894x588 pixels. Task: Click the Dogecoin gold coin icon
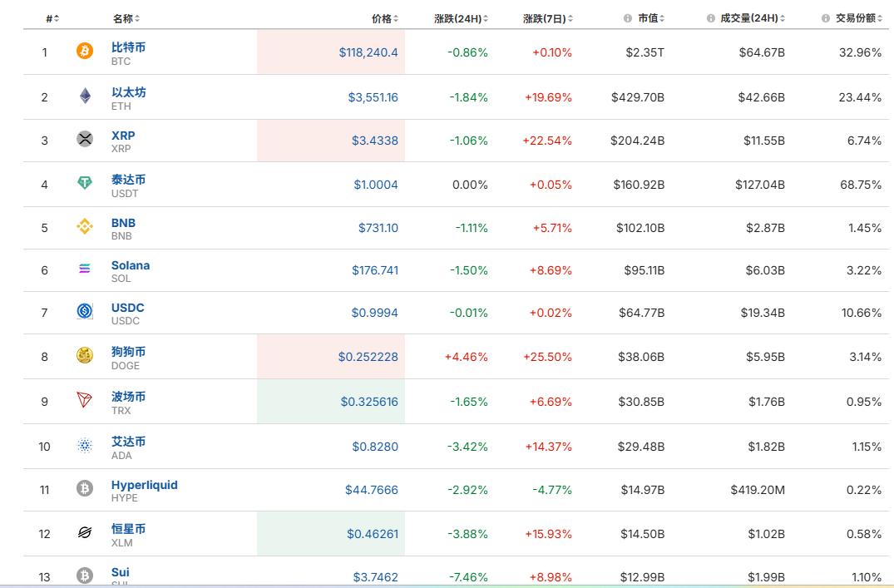[84, 355]
